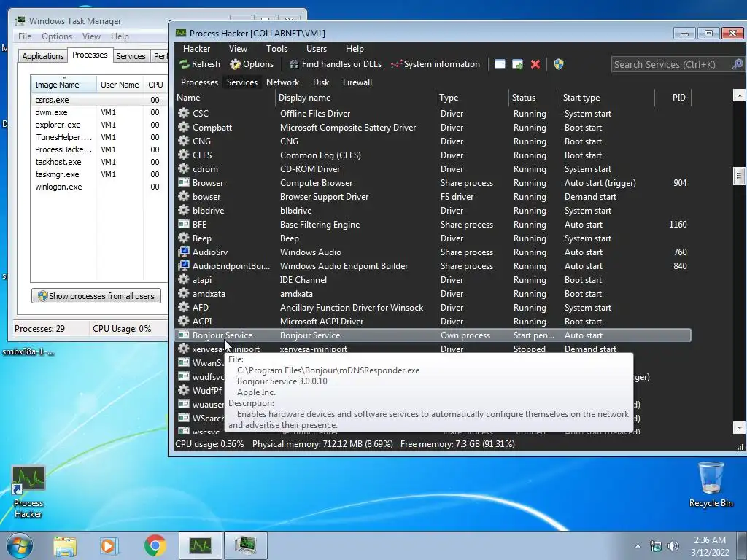
Task: Sort by Status column header
Action: coord(533,98)
